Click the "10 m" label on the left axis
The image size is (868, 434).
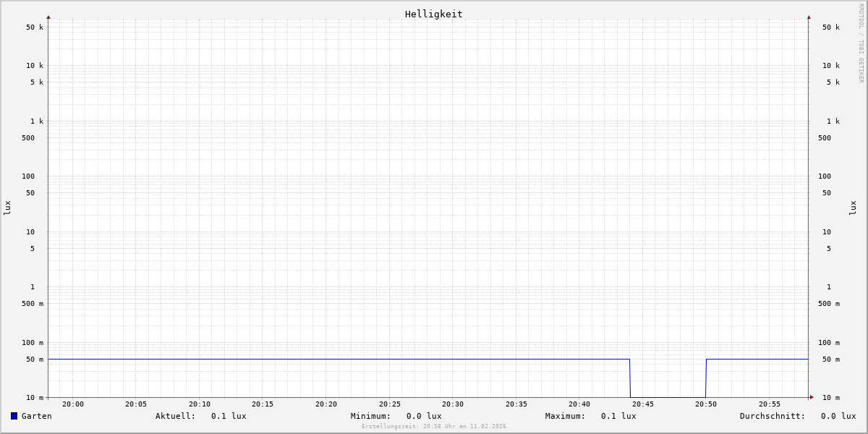click(35, 398)
